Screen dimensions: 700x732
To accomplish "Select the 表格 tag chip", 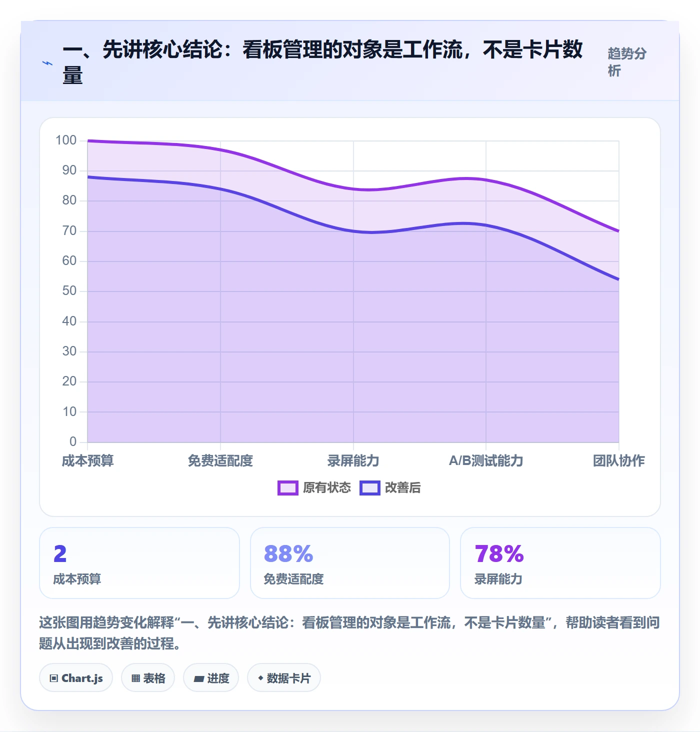I will [x=148, y=678].
